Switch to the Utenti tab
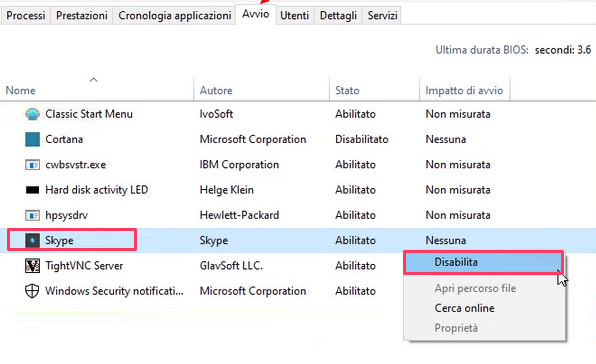Viewport: 596px width, 364px height. click(294, 16)
